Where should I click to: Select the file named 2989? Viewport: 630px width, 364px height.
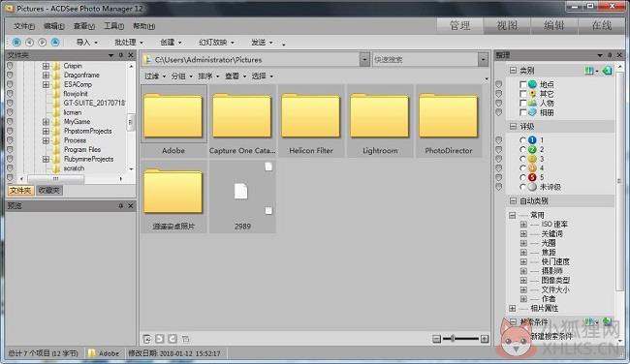point(242,197)
